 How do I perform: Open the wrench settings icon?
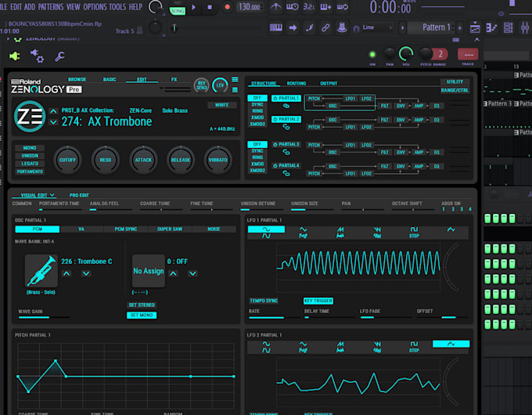[x=59, y=56]
